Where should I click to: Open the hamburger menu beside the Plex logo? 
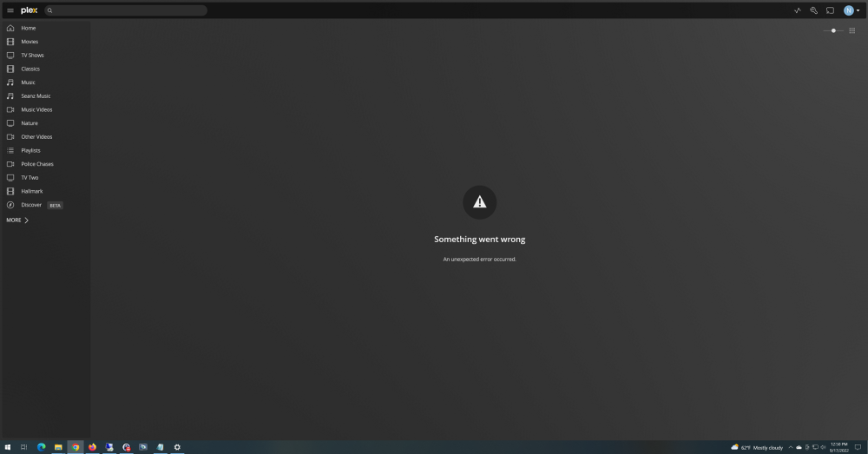tap(10, 10)
